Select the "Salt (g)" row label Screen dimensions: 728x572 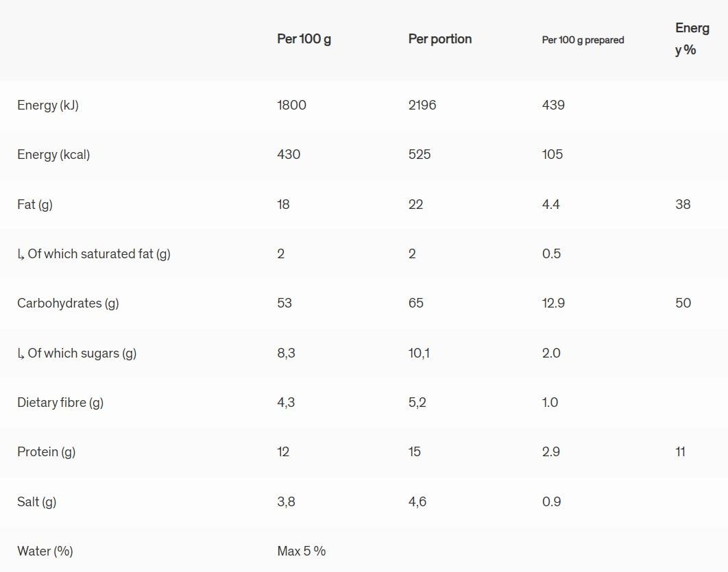[x=37, y=502]
